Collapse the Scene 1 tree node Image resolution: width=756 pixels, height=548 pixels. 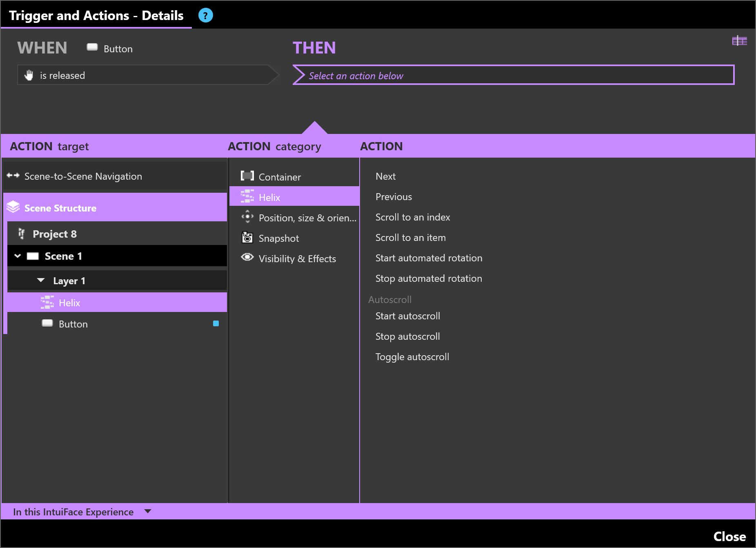18,256
